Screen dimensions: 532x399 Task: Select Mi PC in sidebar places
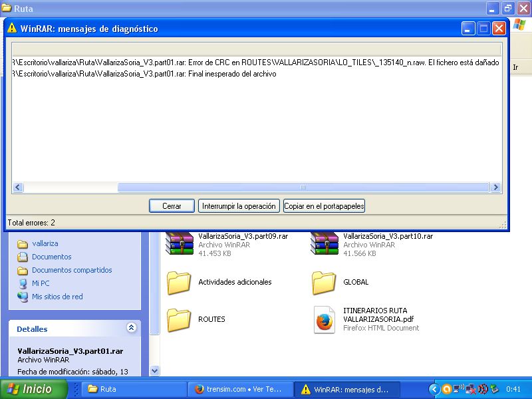click(x=41, y=283)
